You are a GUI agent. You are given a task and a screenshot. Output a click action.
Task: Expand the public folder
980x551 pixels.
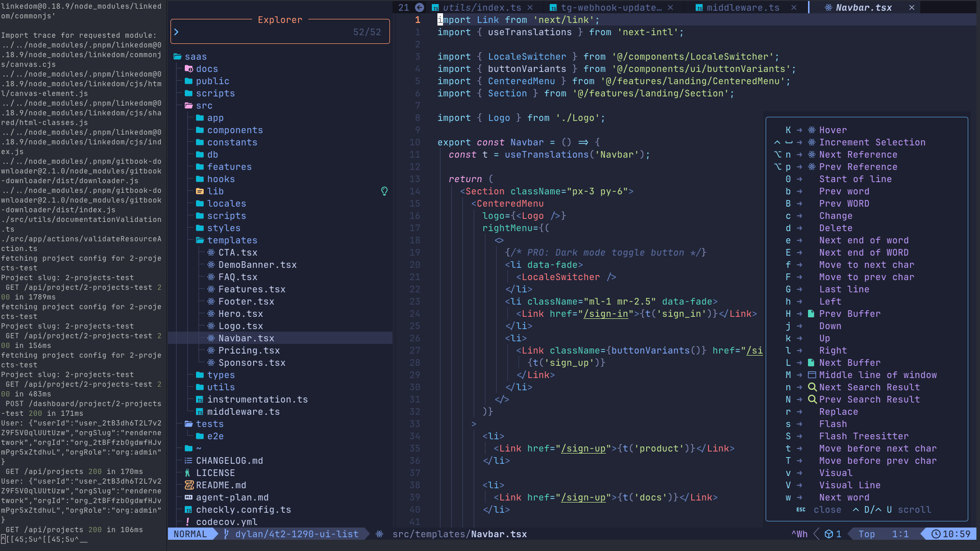click(189, 81)
